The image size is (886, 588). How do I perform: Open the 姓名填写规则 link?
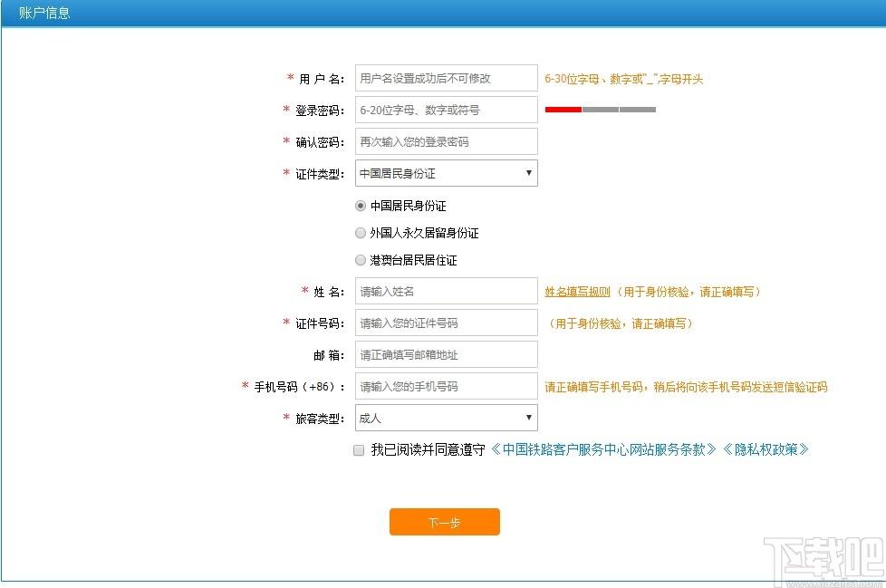(x=577, y=292)
